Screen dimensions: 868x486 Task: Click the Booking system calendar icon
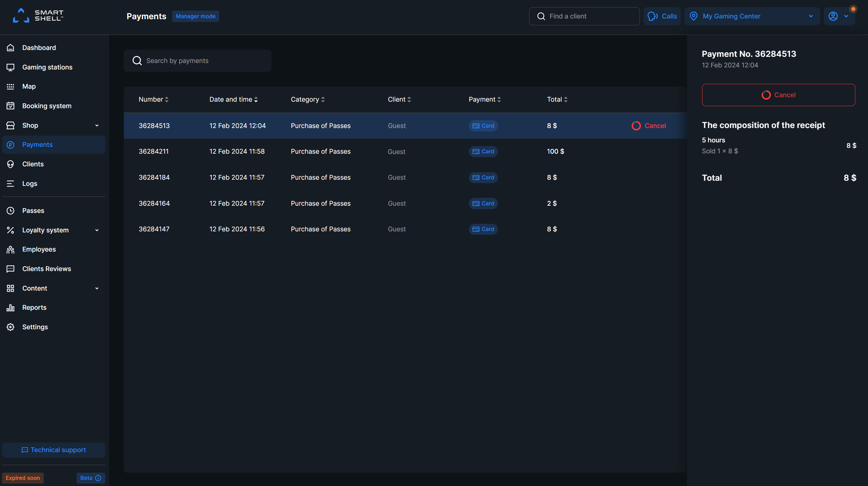pyautogui.click(x=10, y=106)
